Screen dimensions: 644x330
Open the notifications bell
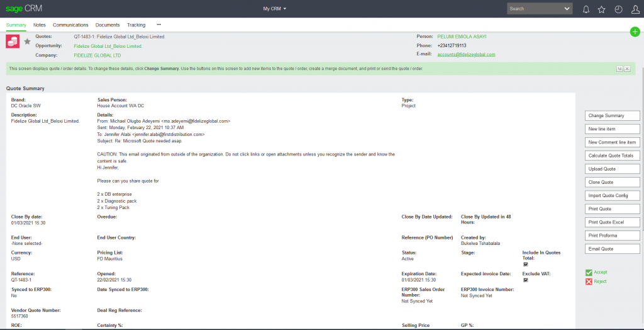(x=586, y=9)
